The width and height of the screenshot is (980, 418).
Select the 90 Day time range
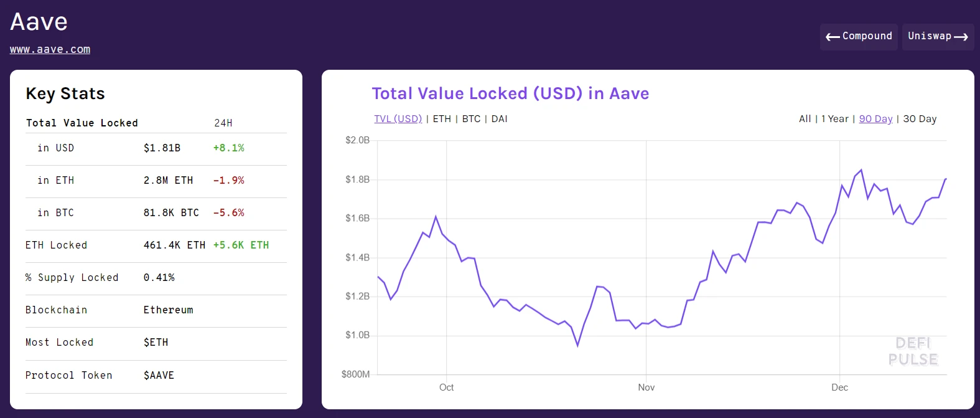click(875, 118)
